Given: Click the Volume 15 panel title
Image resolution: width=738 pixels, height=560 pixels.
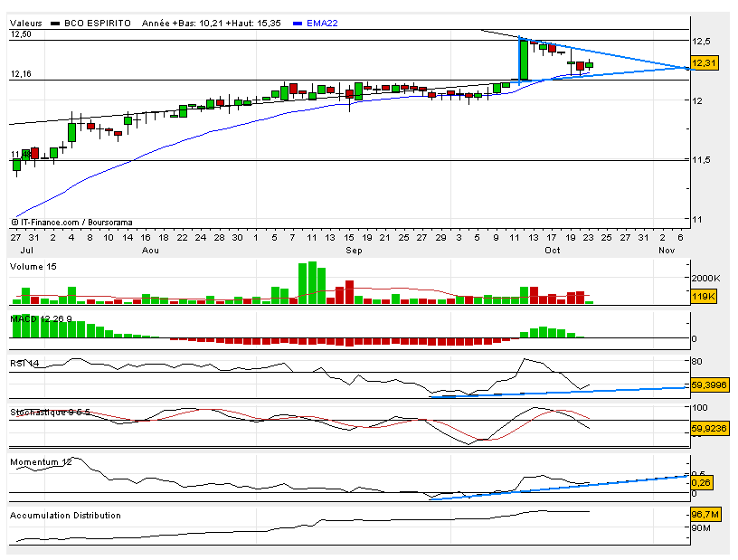Looking at the screenshot, I should point(33,267).
